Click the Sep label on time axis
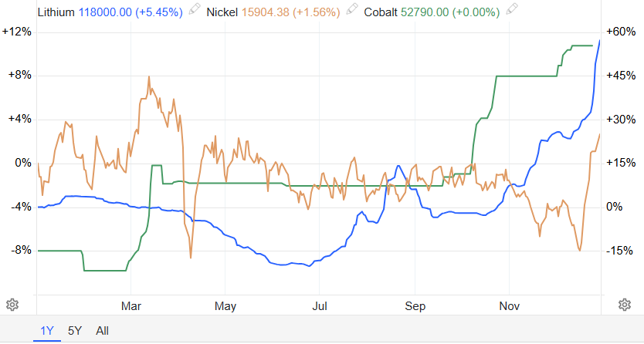The height and width of the screenshot is (344, 644). [415, 305]
